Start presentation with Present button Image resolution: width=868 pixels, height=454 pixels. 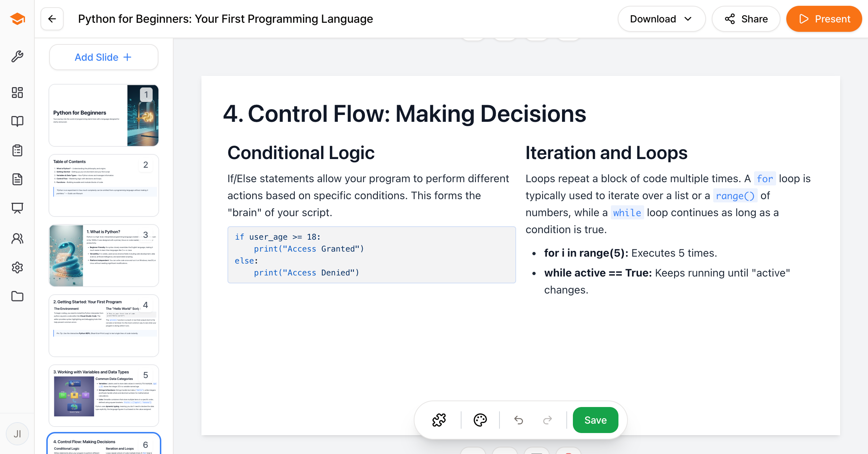[x=824, y=19]
